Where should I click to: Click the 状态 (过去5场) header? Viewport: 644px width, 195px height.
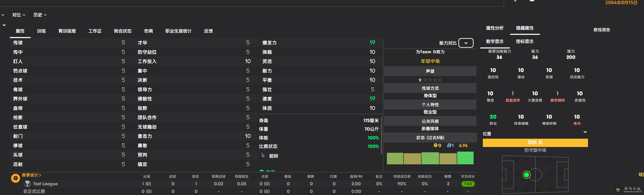(x=430, y=138)
